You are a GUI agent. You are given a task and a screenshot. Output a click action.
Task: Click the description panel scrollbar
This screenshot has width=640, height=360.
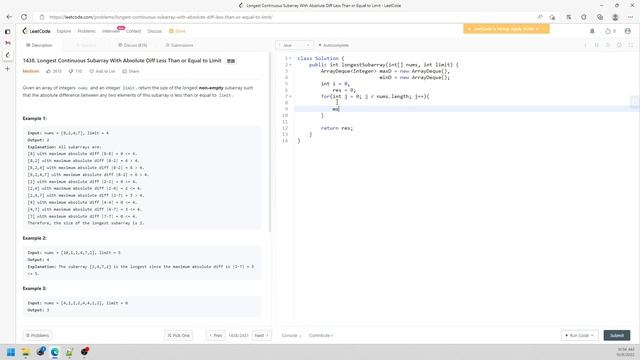pyautogui.click(x=269, y=142)
